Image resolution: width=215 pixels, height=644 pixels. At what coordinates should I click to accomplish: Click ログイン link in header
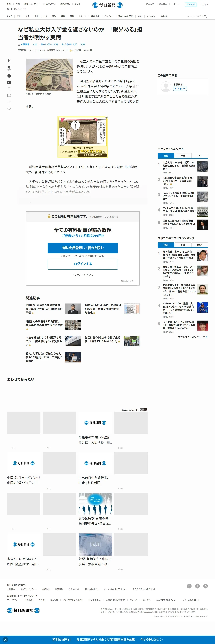(204, 5)
